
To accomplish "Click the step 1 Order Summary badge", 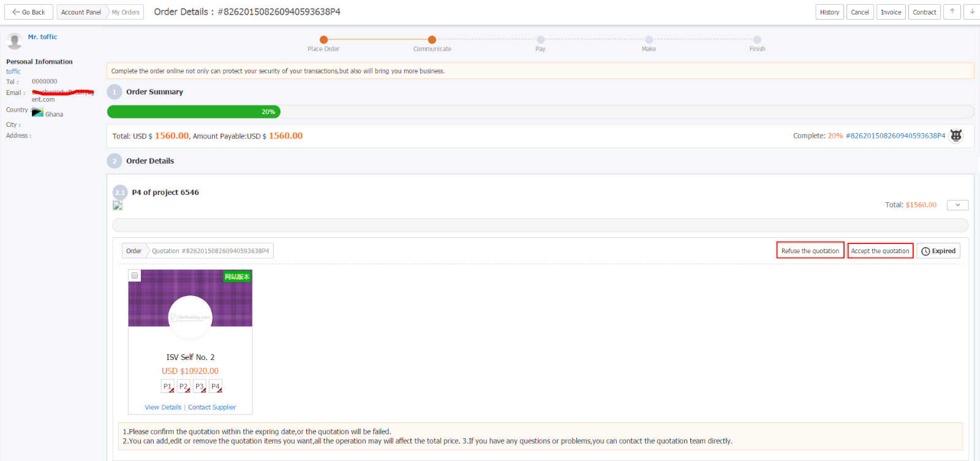I will coord(115,92).
